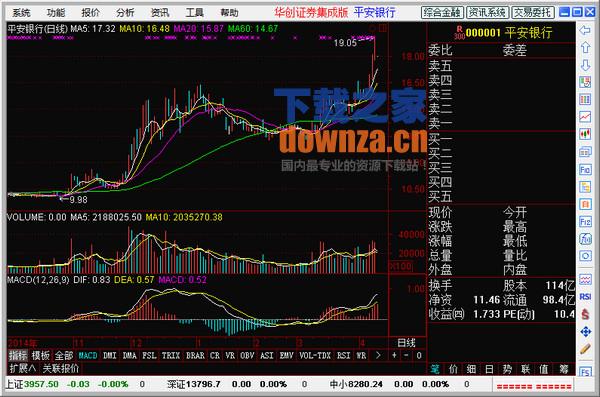Open the 系统 menu
The height and width of the screenshot is (397, 600).
coord(21,13)
